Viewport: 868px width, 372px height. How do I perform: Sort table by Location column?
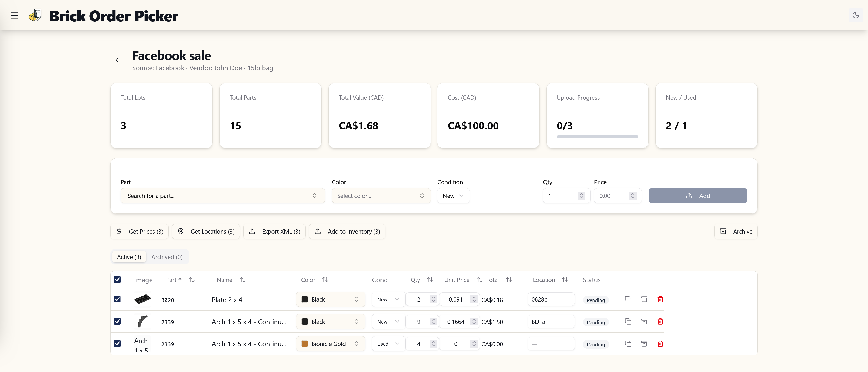pyautogui.click(x=565, y=280)
